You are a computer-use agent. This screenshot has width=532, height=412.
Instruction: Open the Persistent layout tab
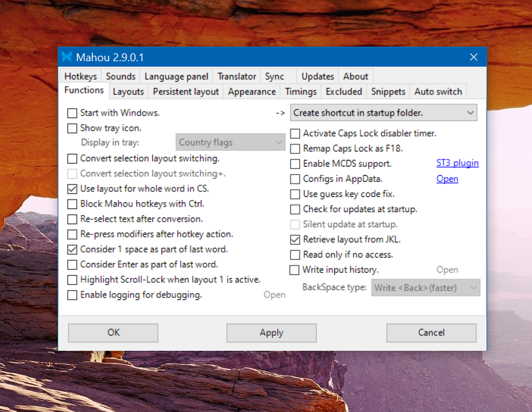click(186, 91)
